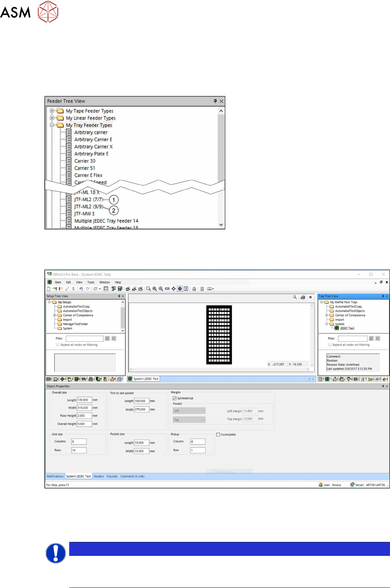Switch to the Notifications tab
The width and height of the screenshot is (390, 588).
coord(55,476)
